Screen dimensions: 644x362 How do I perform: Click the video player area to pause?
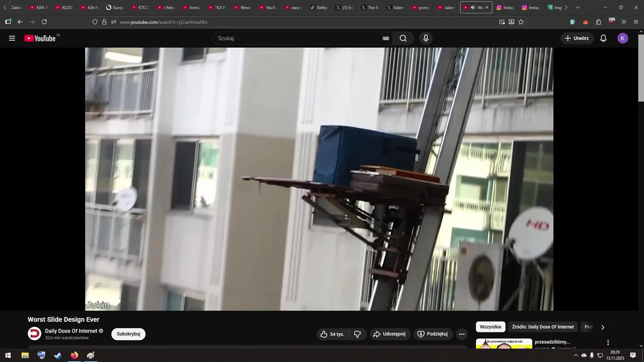[319, 179]
